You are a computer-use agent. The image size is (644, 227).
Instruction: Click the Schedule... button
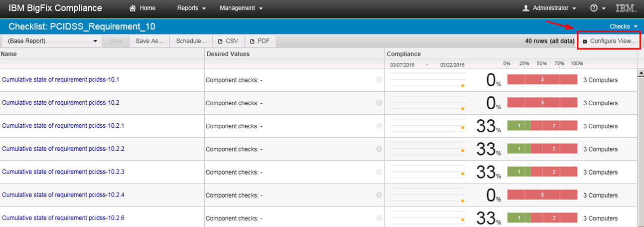(191, 41)
